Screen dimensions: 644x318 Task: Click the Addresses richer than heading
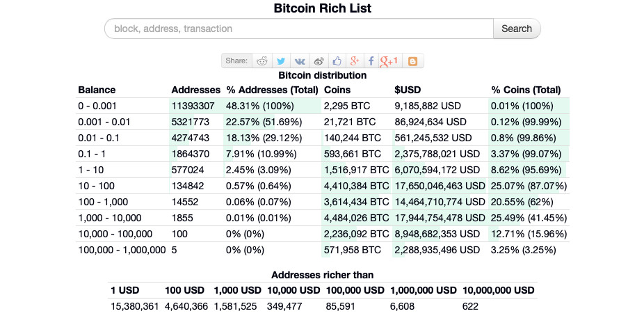click(323, 275)
